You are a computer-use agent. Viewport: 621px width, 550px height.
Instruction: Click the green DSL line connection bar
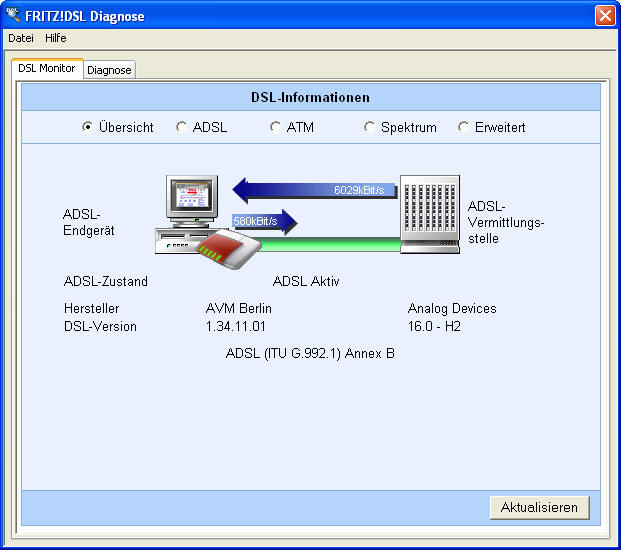(x=329, y=245)
